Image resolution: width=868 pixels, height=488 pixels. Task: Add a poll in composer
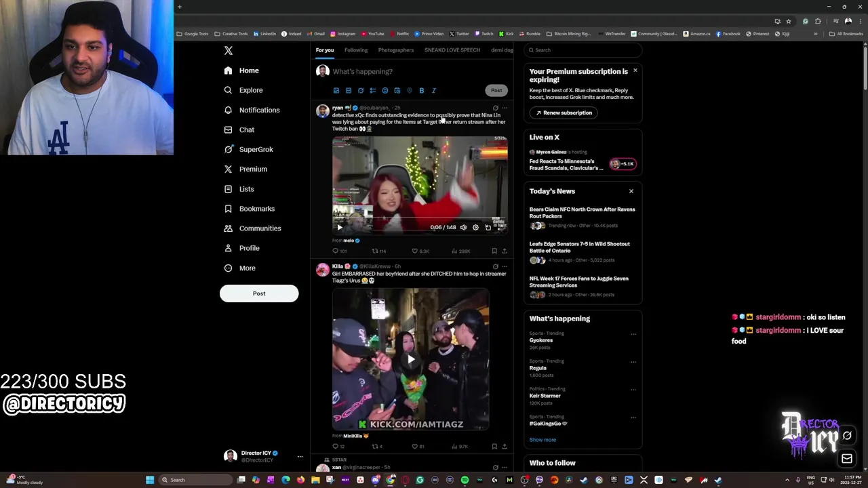pos(373,90)
